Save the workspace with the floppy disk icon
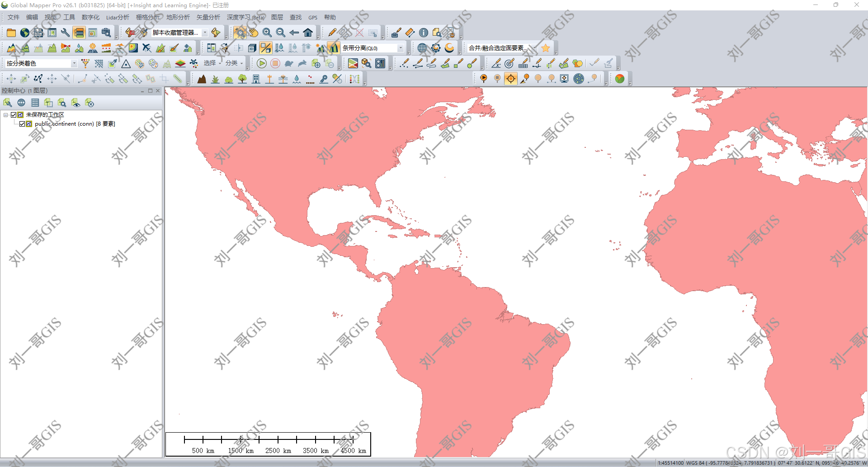The image size is (868, 467). point(38,33)
